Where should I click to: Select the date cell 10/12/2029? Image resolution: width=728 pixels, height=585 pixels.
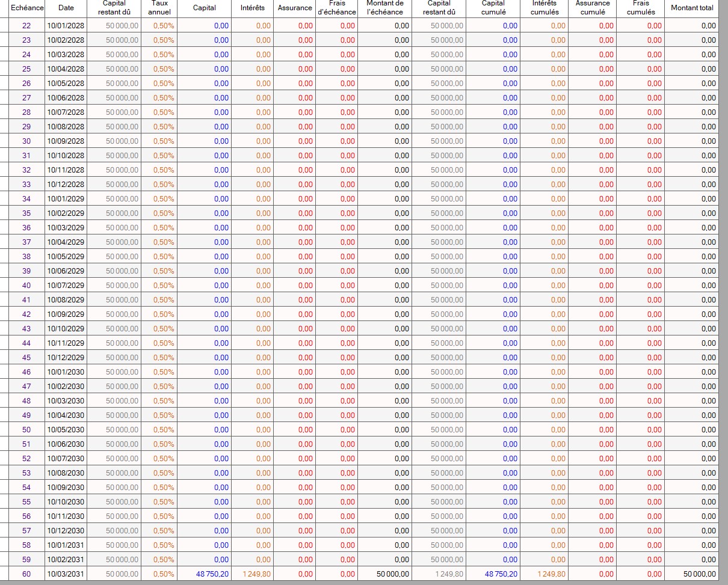coord(66,358)
